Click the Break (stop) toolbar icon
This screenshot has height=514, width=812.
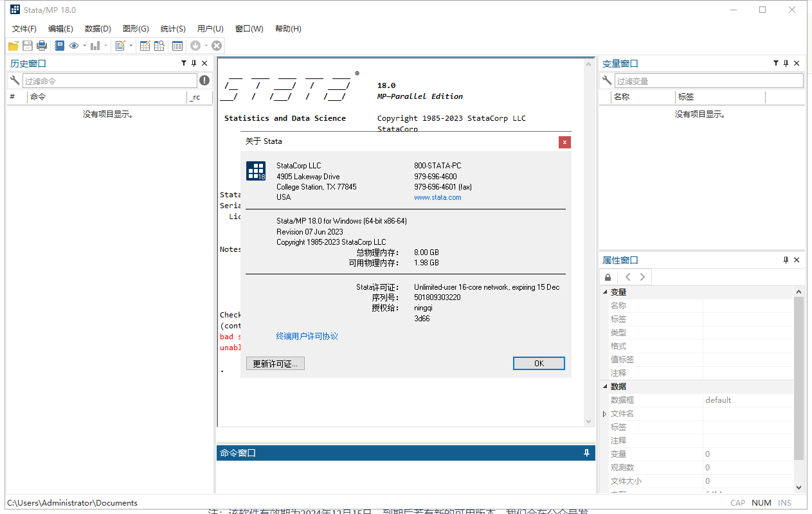coord(217,45)
